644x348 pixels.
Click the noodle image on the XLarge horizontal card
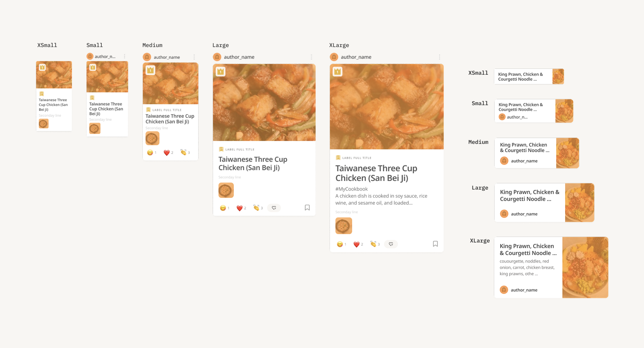[585, 267]
